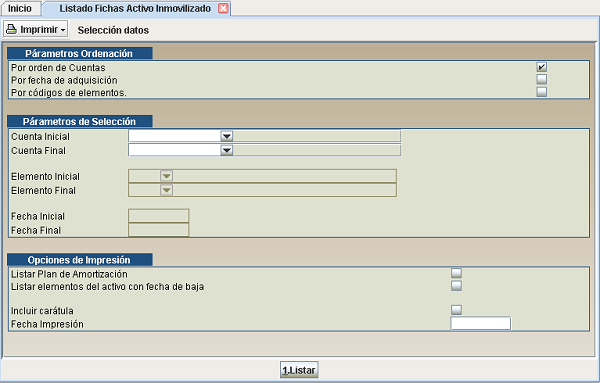Click the Cuenta Final description field
This screenshot has width=600, height=383.
pos(317,150)
